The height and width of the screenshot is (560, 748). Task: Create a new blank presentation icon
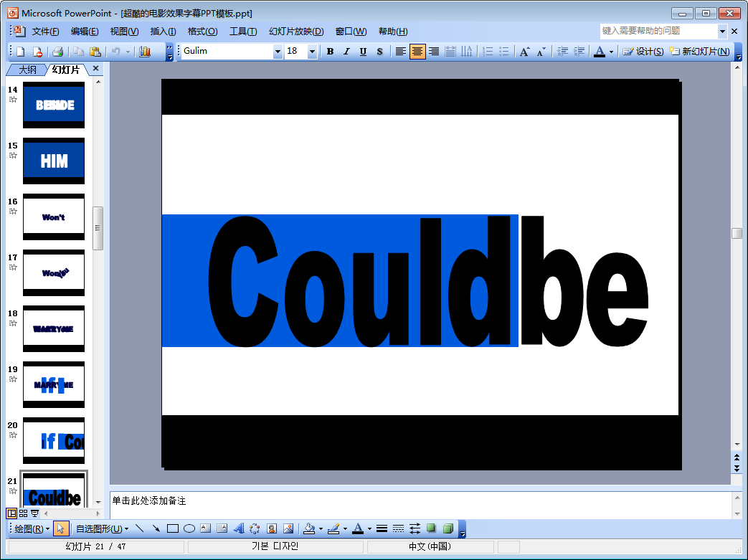[21, 52]
